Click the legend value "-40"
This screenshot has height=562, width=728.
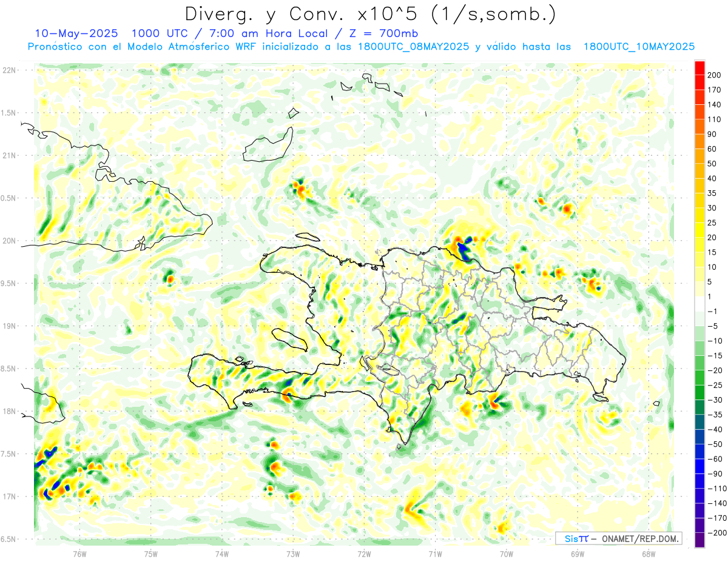(x=716, y=429)
